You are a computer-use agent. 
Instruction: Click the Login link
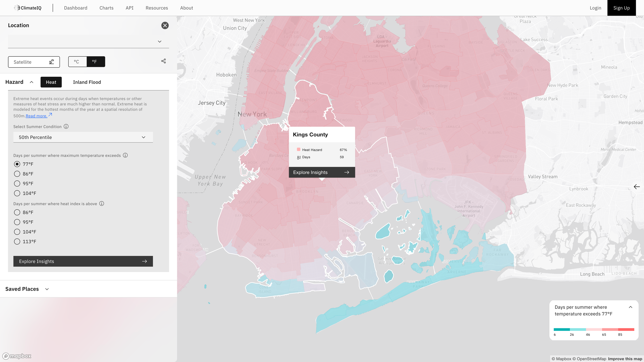pos(595,8)
